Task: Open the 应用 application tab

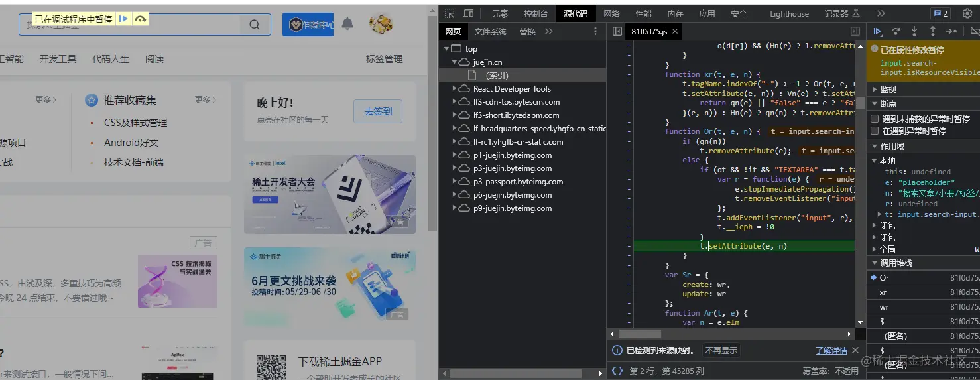Action: pyautogui.click(x=707, y=13)
